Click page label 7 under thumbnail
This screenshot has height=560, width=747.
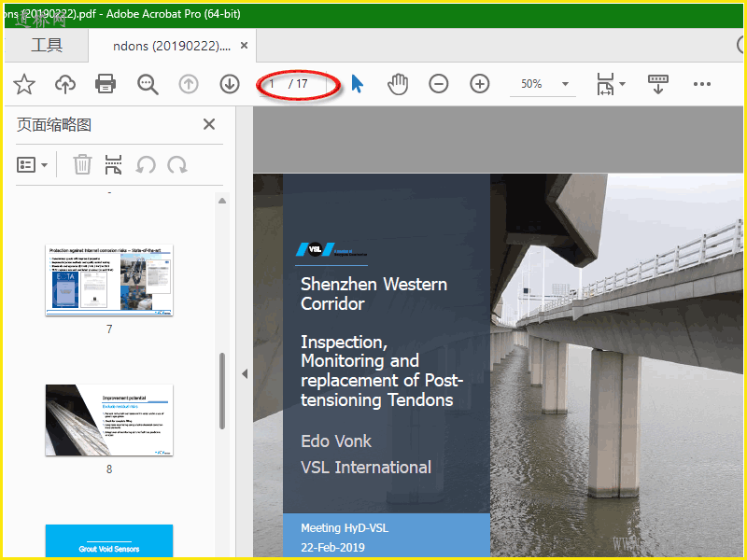click(x=109, y=329)
